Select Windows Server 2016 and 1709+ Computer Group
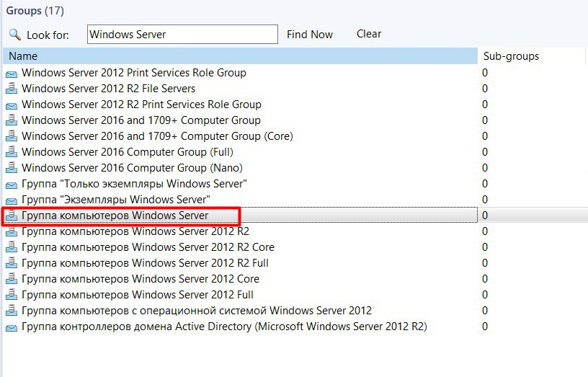 pyautogui.click(x=141, y=120)
